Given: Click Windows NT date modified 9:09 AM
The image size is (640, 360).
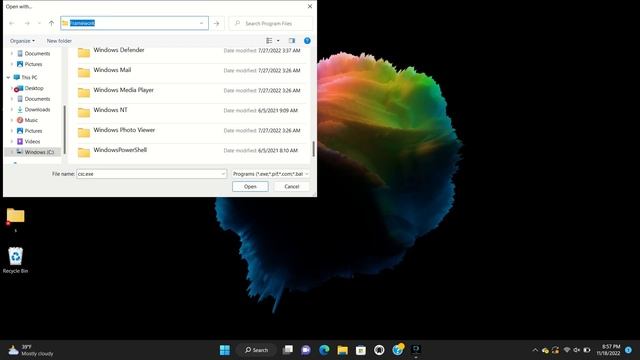Looking at the screenshot, I should [260, 111].
